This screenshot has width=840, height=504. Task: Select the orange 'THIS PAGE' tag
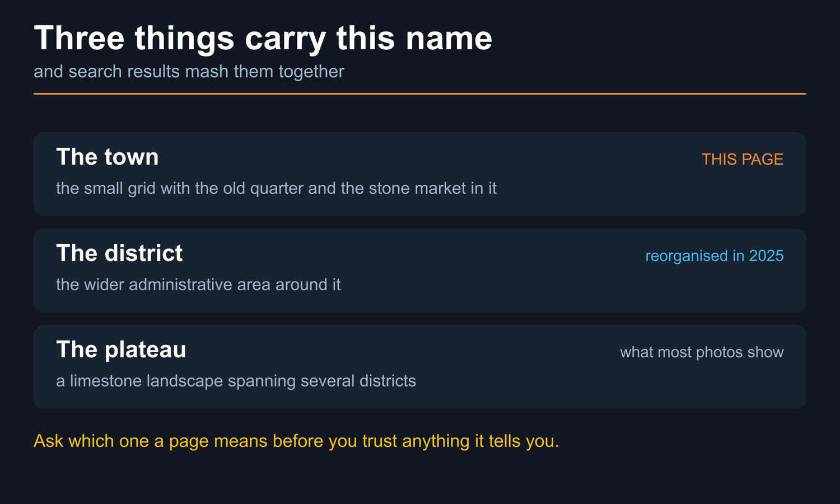[743, 159]
